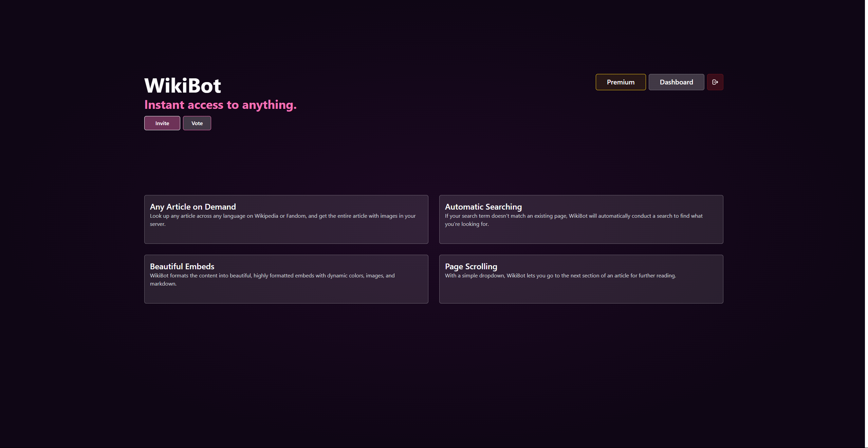Select the Any Article on Demand heading
Viewport: 868px width, 448px height.
tap(193, 207)
